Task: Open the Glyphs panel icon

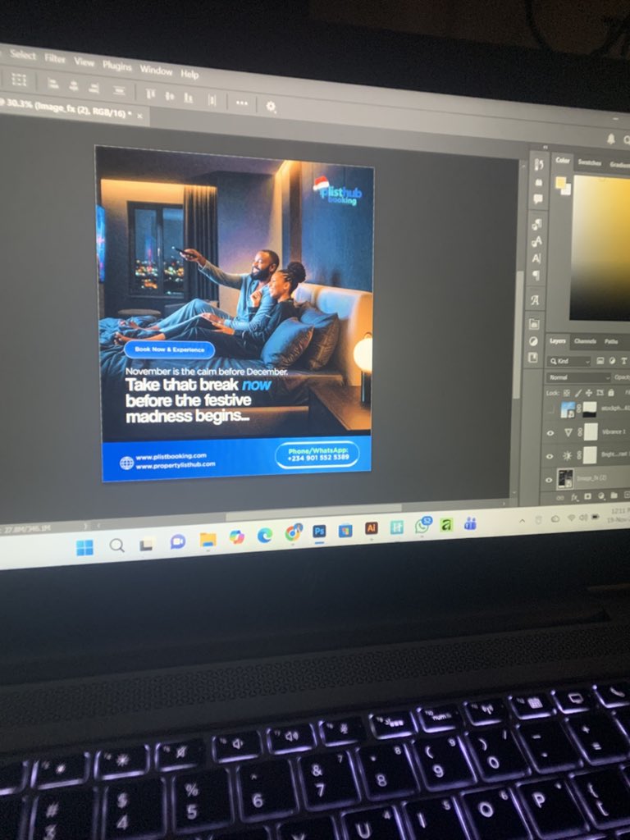Action: click(x=535, y=300)
